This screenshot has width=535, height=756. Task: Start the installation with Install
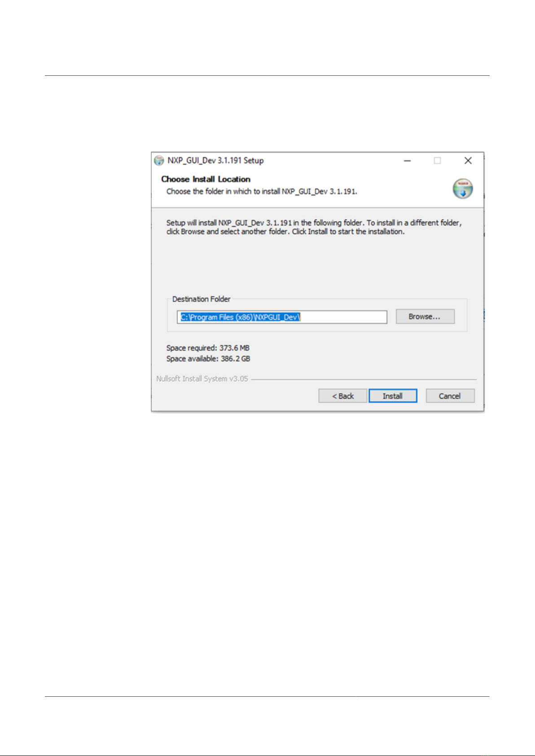[393, 396]
